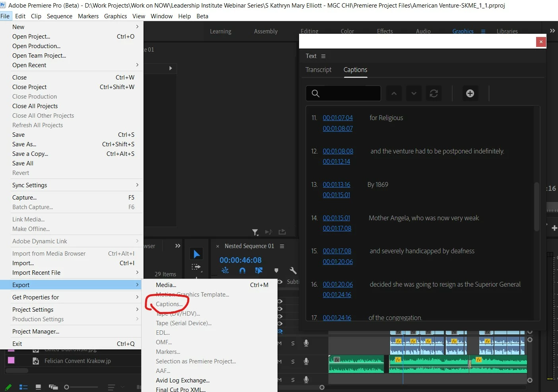Click the play-audio icon beside funnel filter
The image size is (558, 392).
tap(268, 232)
